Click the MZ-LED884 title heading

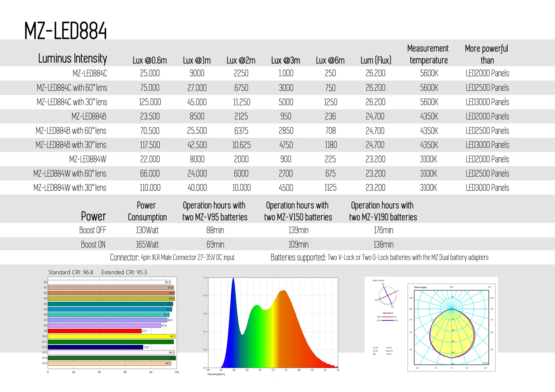[65, 31]
